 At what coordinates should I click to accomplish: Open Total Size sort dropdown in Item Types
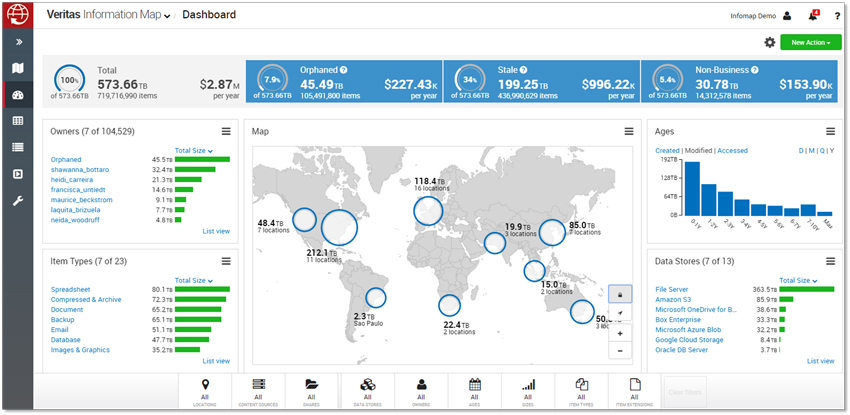(194, 280)
